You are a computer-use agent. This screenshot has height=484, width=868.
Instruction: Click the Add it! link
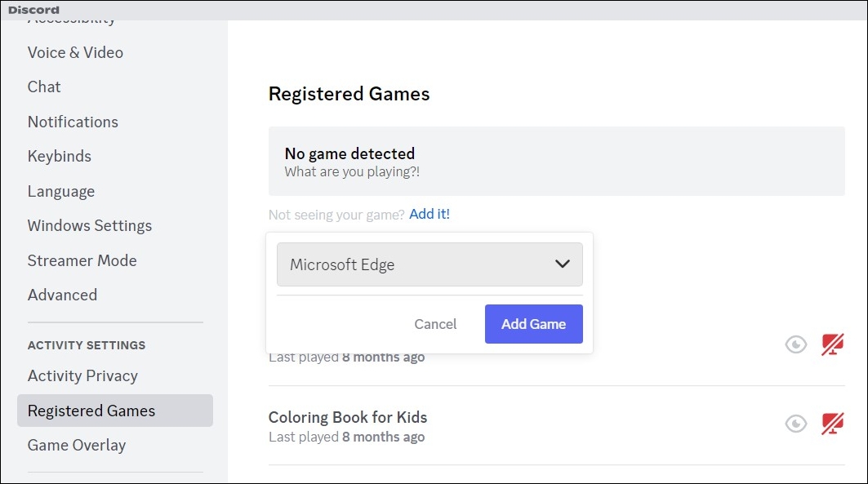click(x=430, y=214)
